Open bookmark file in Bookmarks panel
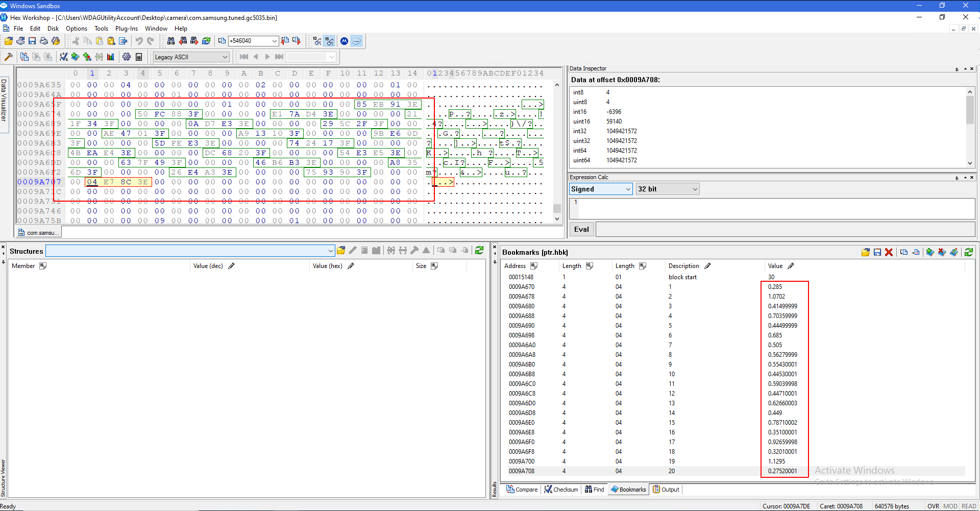Viewport: 980px width, 511px height. (866, 252)
